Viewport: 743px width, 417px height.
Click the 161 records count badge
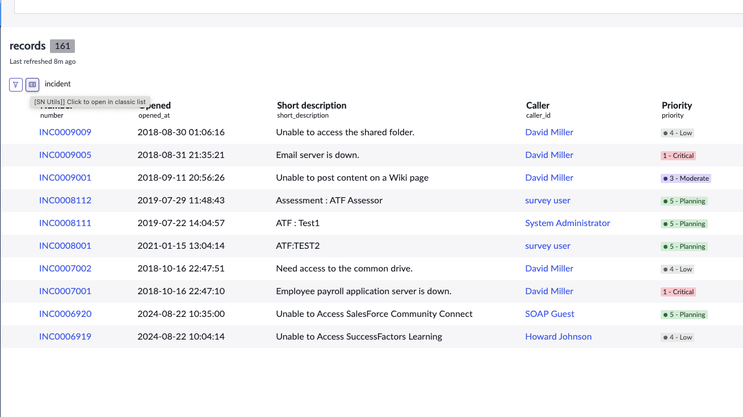[62, 46]
